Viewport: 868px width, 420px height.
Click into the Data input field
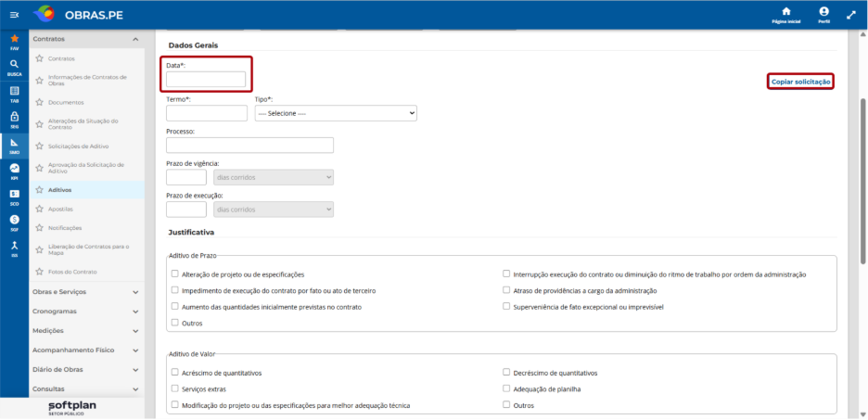(x=205, y=80)
